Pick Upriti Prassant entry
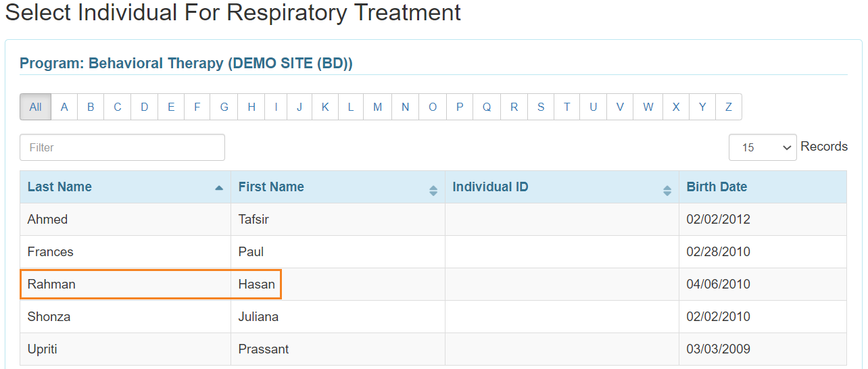 [x=433, y=349]
